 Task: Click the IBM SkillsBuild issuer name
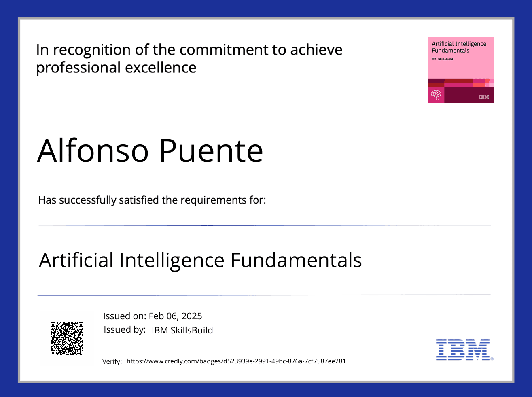182,330
